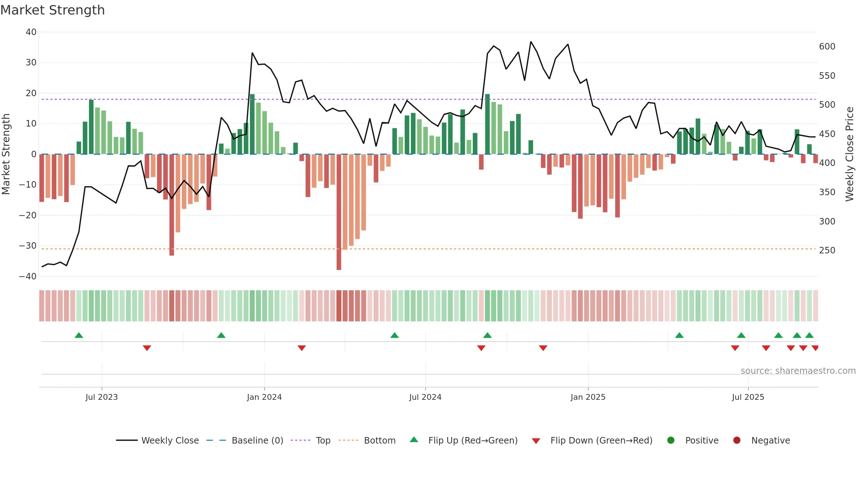Click the Weekly Close Price axis title
The height and width of the screenshot is (488, 868).
pos(849,154)
